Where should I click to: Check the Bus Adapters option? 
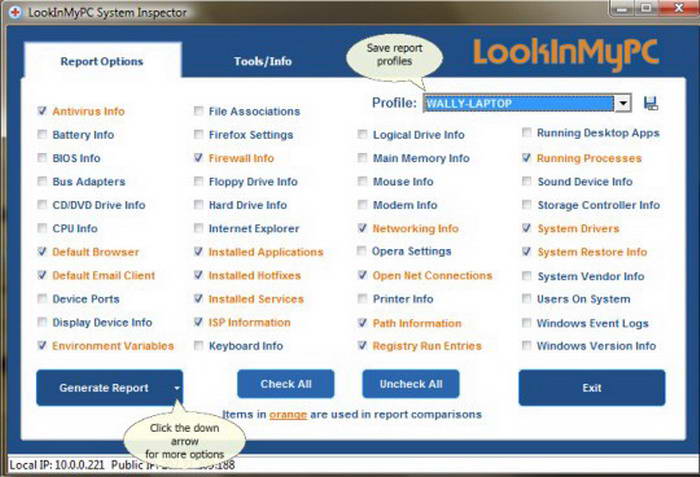[42, 181]
